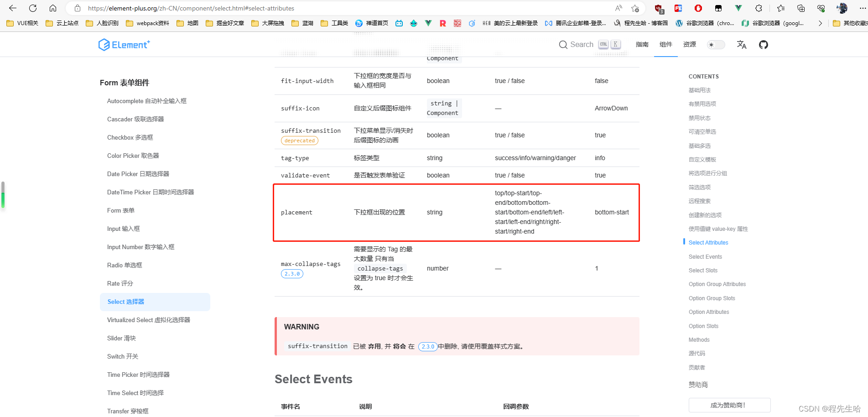Open the uBlock Origin extension
Screen dimensions: 868x417
coord(658,8)
